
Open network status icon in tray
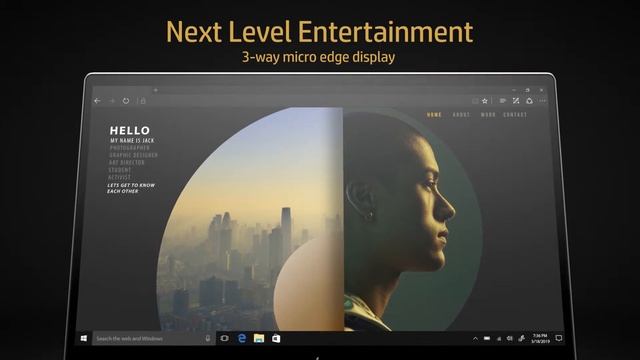499,338
